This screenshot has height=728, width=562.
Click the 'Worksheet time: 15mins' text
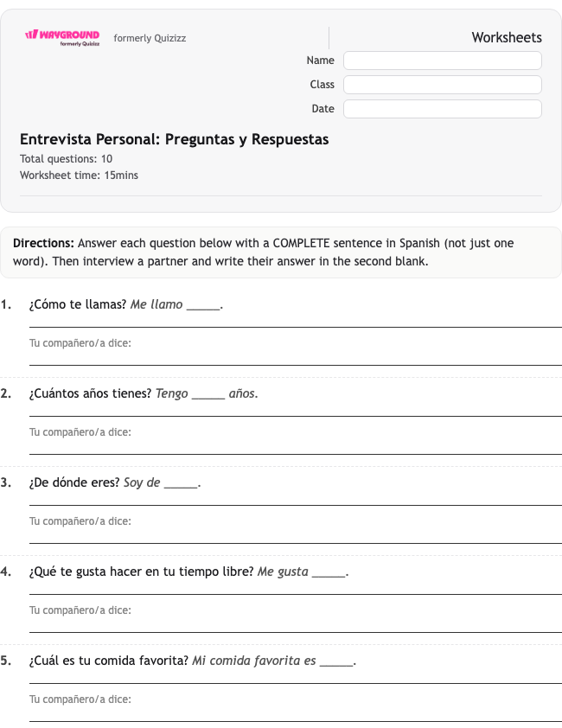(79, 176)
